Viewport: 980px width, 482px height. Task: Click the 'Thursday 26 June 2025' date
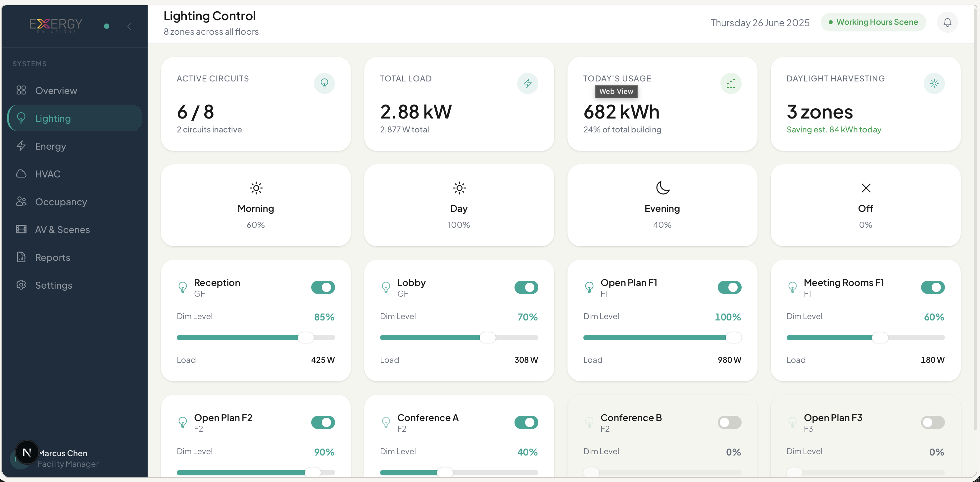click(x=760, y=23)
